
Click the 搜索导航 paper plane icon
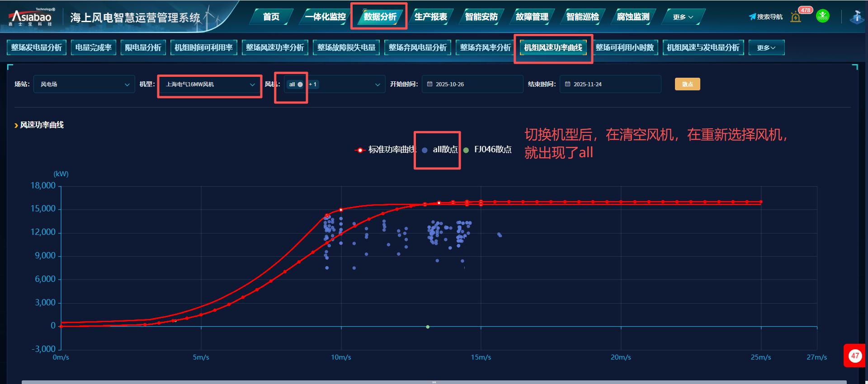click(752, 17)
